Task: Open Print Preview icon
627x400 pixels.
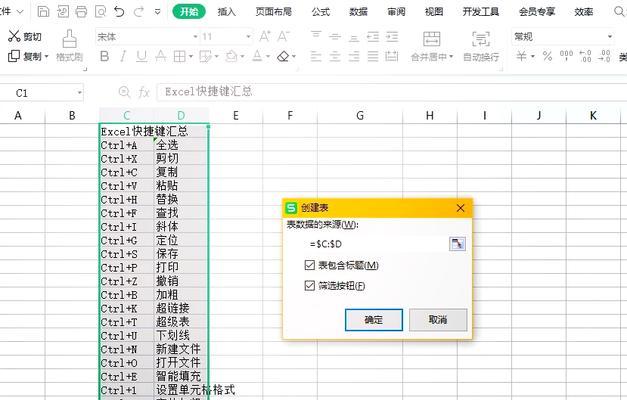Action: point(100,12)
